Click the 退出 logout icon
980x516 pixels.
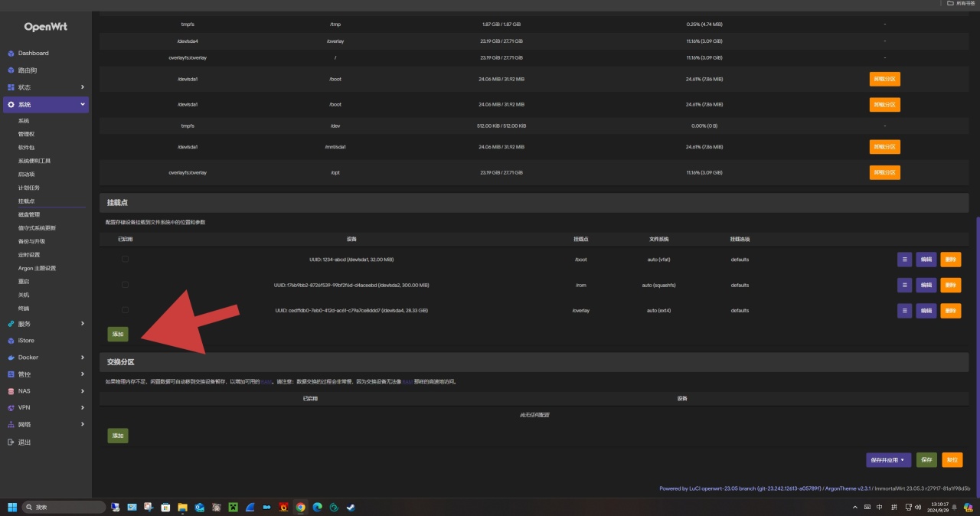11,442
